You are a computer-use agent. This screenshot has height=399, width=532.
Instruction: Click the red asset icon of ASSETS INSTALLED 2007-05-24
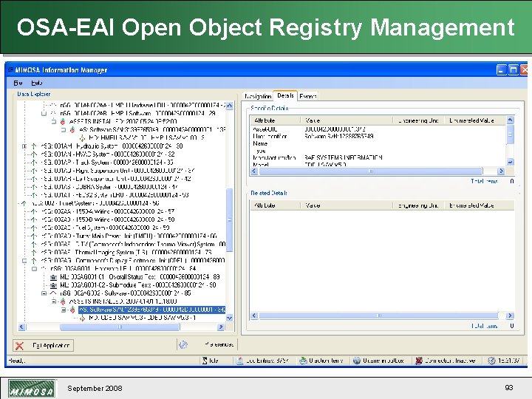pos(63,121)
